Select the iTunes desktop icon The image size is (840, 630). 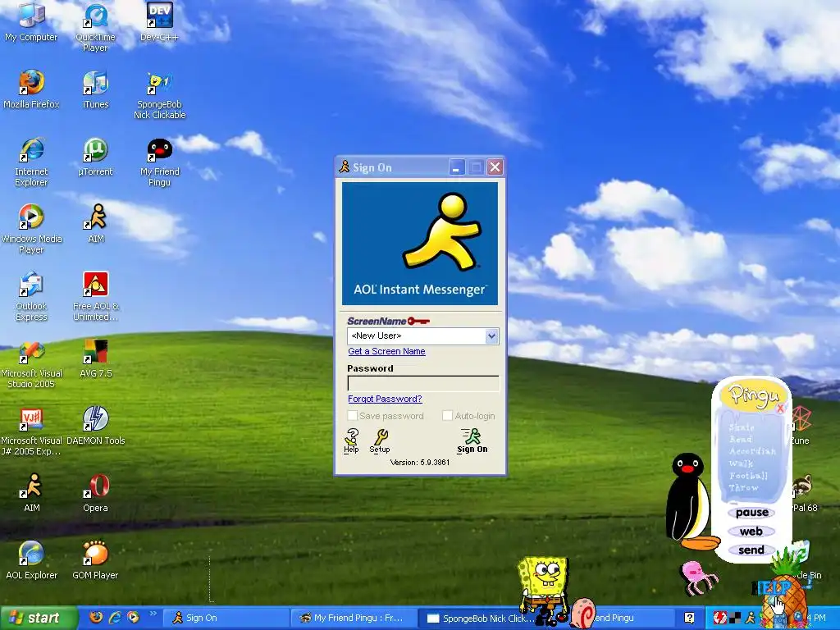[95, 89]
